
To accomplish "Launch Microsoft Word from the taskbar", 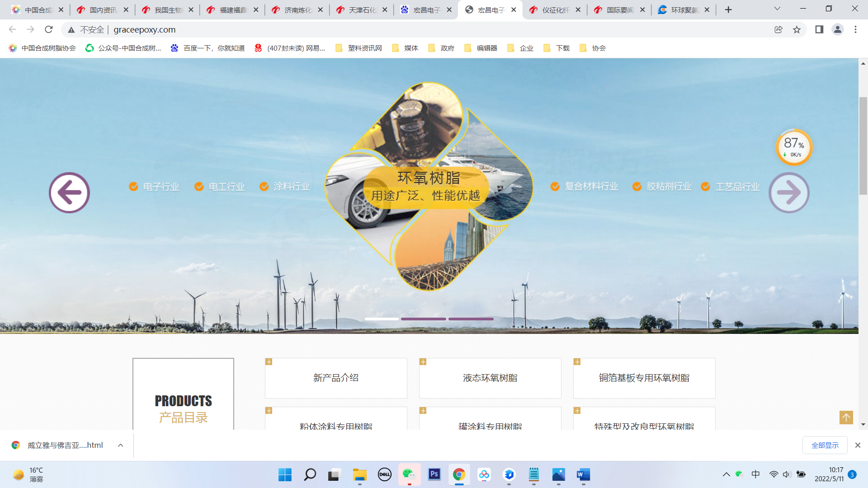I will (x=583, y=475).
